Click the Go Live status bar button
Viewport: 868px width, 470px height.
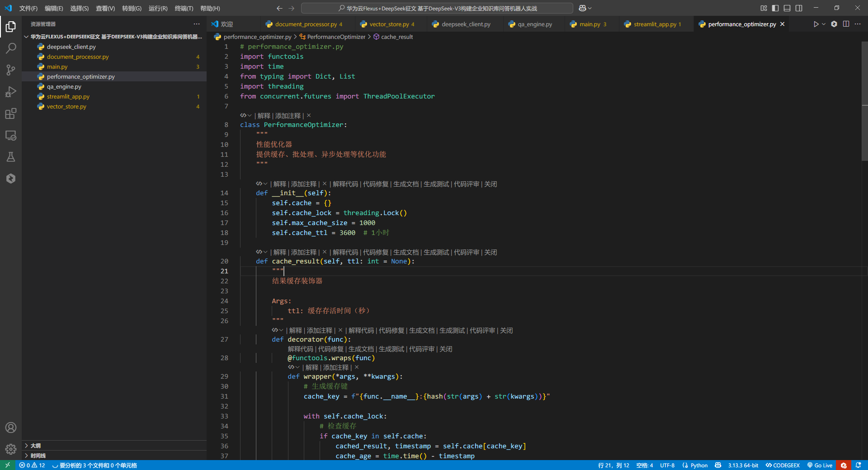point(820,465)
